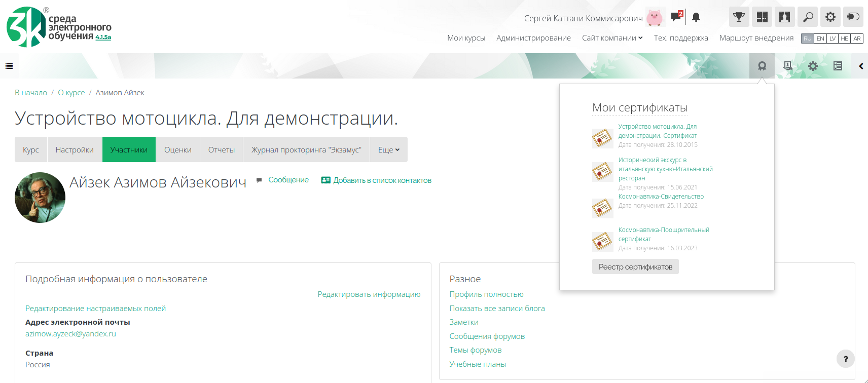This screenshot has height=383, width=868.
Task: Collapse the side panel with left chevron
Action: coord(860,66)
